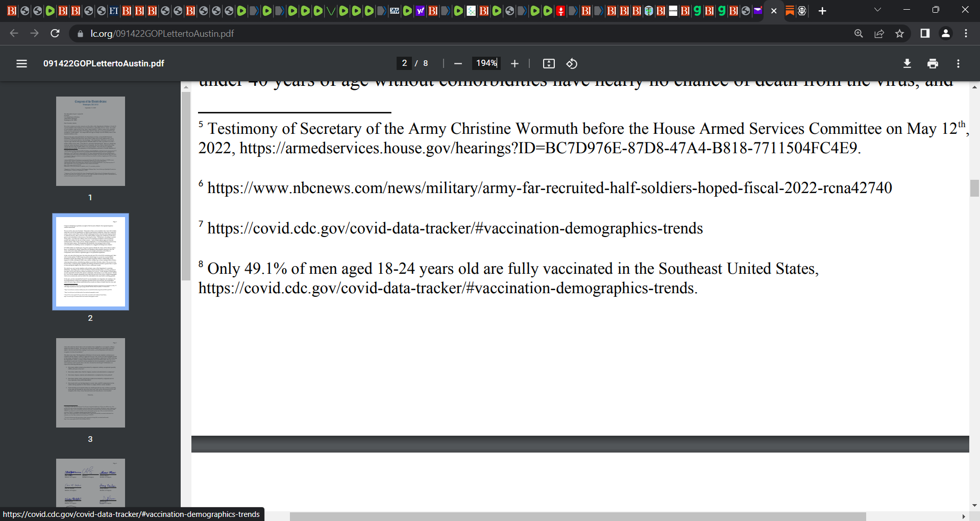Rotate the document counterclockwise

coord(572,63)
